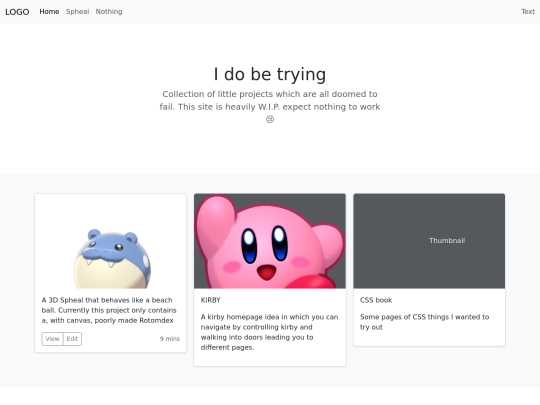The height and width of the screenshot is (405, 540).
Task: Click the Kirby homepage description paragraph
Action: (269, 332)
